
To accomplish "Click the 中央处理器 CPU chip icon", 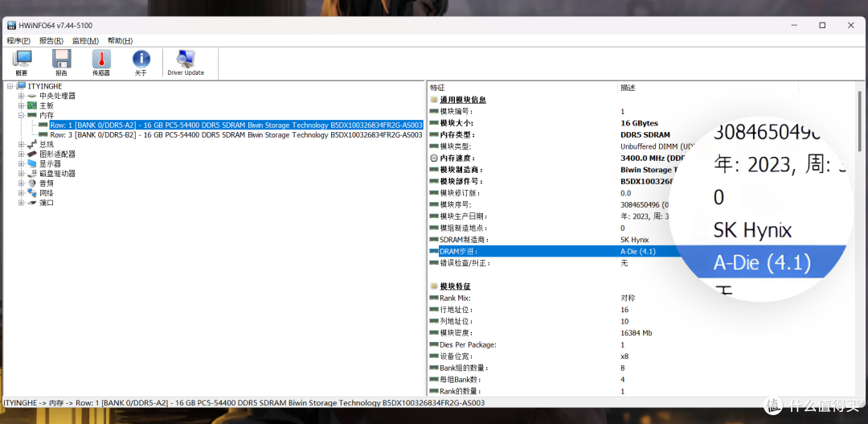I will click(x=32, y=96).
